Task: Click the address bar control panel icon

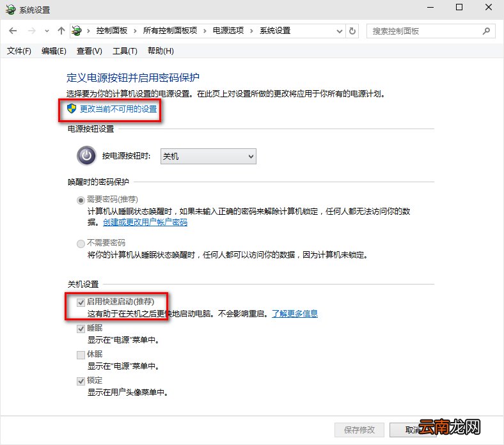Action: [77, 31]
